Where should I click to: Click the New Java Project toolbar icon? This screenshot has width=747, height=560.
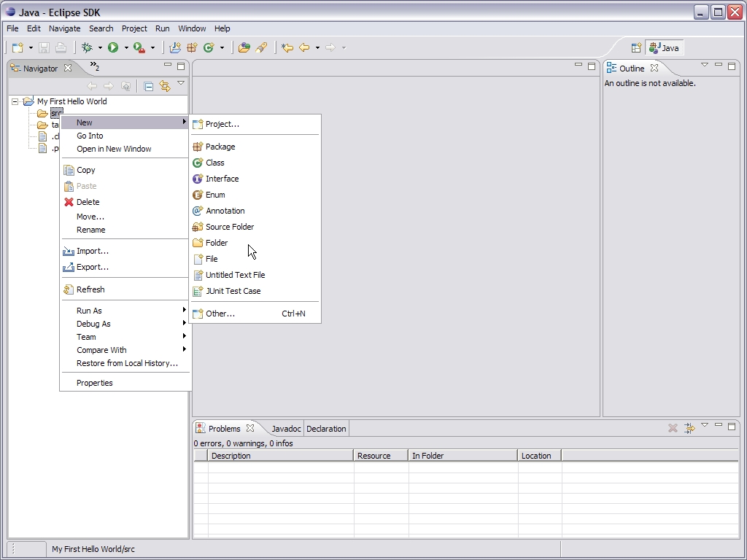tap(175, 47)
